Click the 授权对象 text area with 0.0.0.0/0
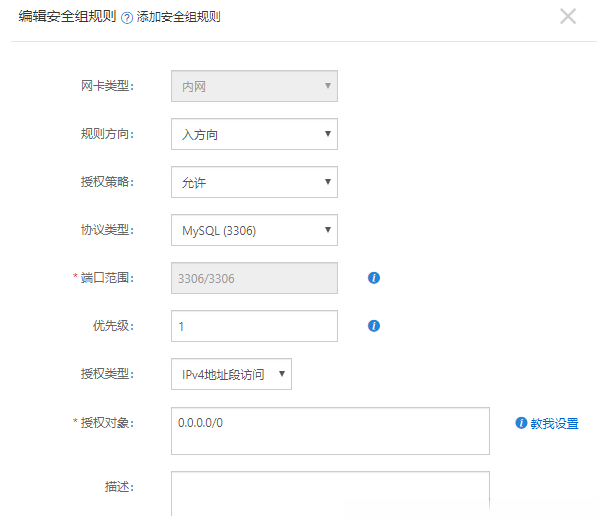 pos(330,431)
